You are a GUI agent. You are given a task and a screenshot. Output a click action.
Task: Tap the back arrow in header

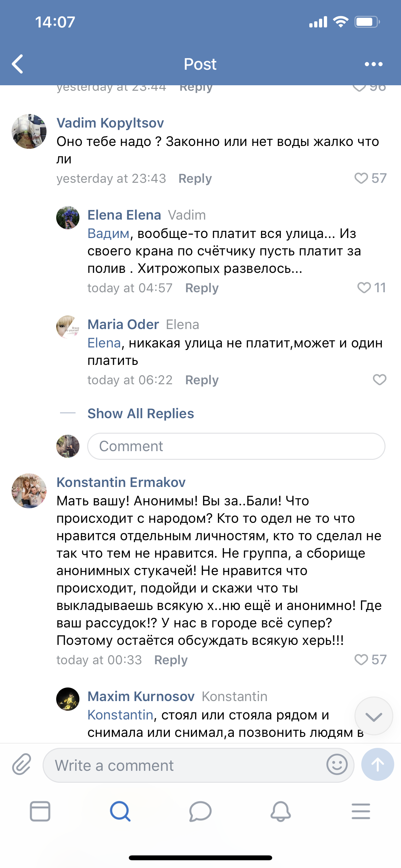[x=17, y=64]
